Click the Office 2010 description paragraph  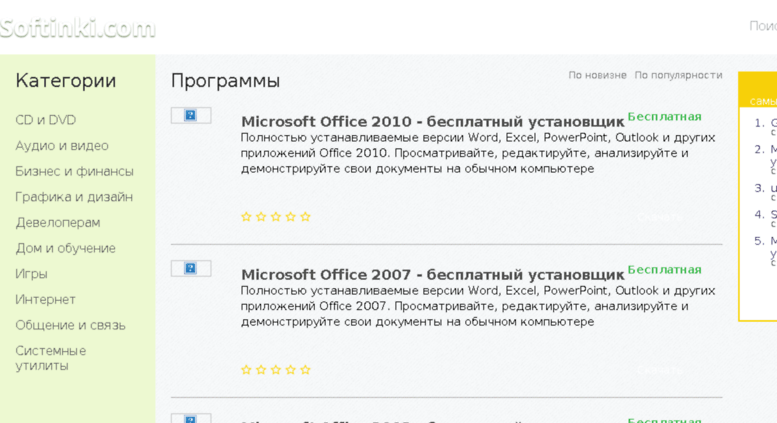point(478,153)
